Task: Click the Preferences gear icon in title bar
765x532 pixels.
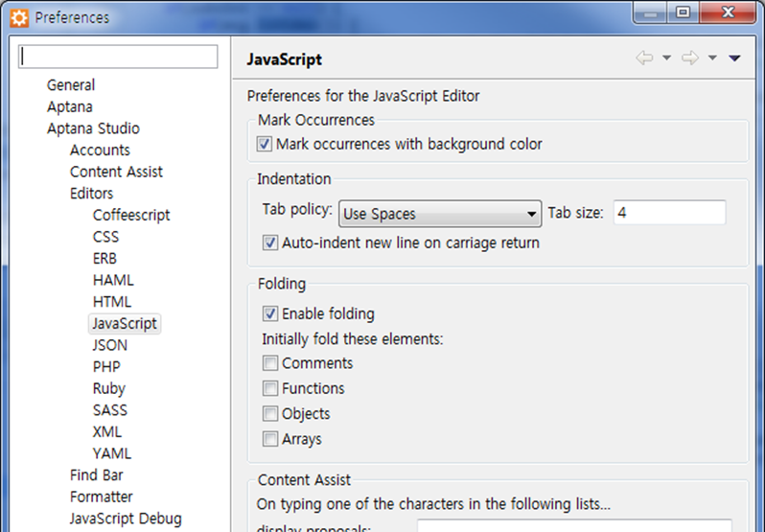Action: tap(19, 18)
